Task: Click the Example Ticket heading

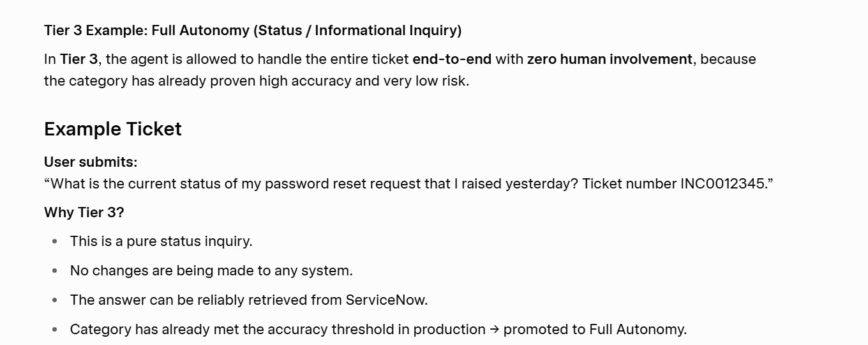Action: pos(113,129)
